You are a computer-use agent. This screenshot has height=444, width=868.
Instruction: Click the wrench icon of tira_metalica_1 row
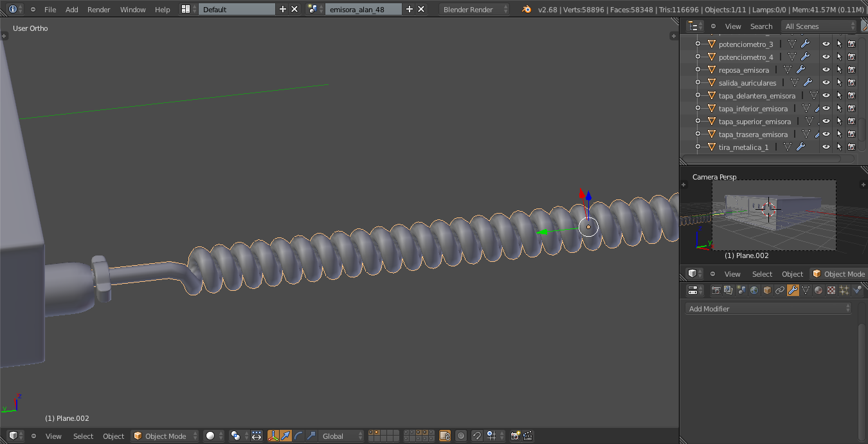[800, 147]
